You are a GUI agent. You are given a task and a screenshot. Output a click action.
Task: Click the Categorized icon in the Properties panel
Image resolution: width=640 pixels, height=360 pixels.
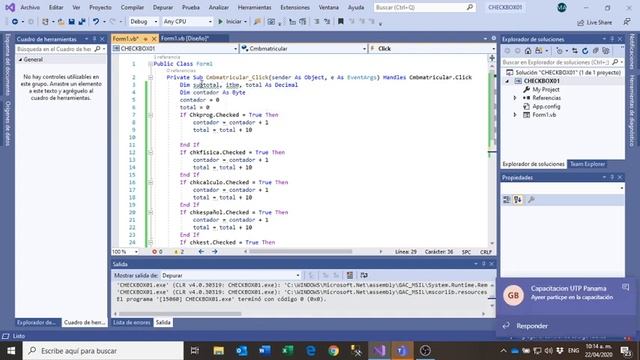point(507,200)
